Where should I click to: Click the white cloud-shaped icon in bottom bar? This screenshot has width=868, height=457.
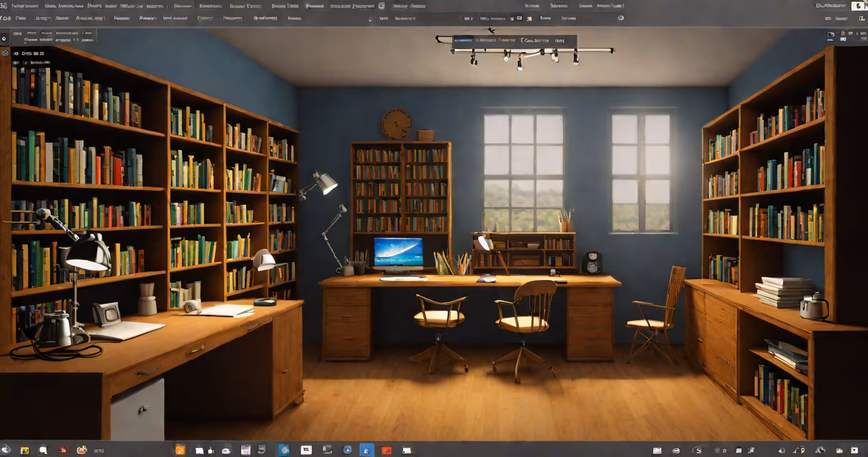coord(226,451)
